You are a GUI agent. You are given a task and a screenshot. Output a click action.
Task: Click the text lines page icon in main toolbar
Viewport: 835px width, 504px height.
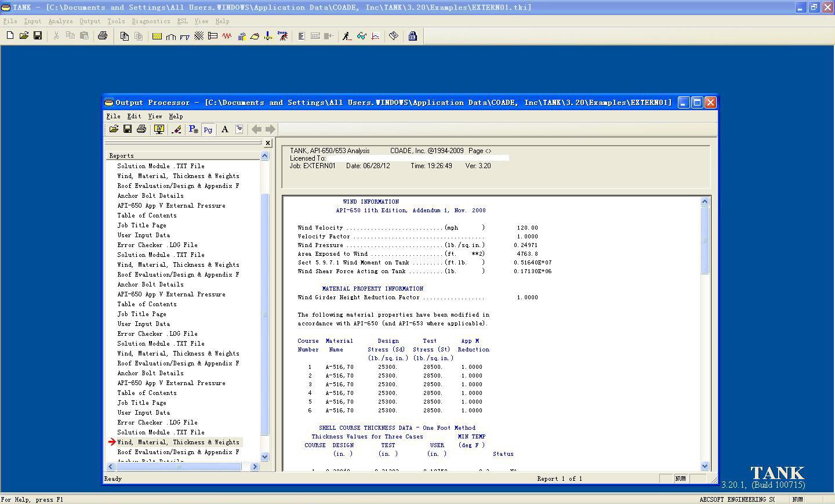point(301,36)
